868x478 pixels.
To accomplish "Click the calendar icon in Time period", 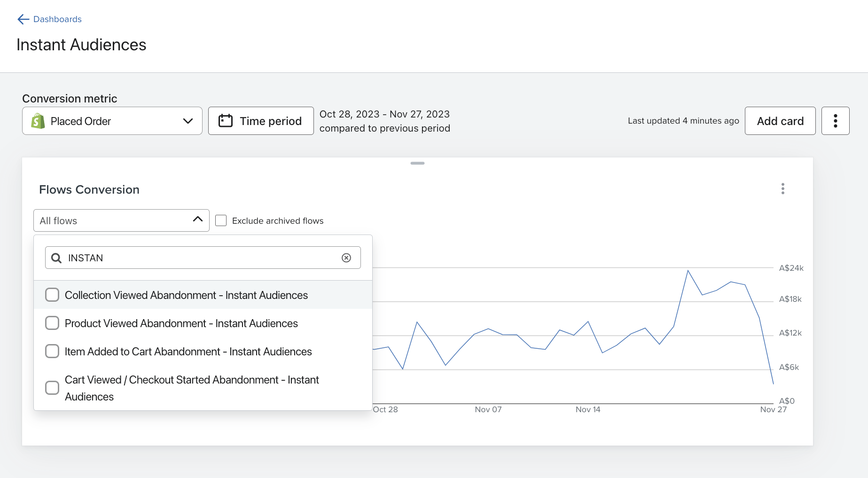I will (226, 121).
